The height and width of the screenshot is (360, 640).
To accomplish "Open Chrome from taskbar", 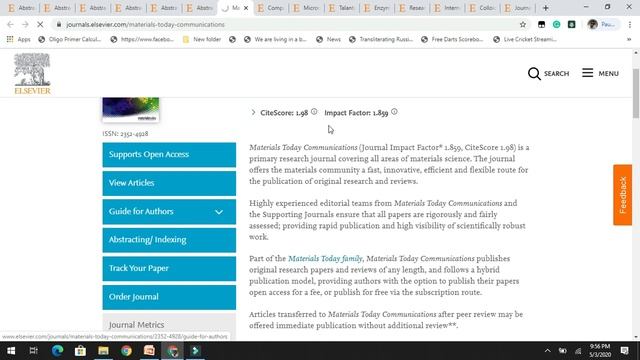I will pyautogui.click(x=127, y=351).
